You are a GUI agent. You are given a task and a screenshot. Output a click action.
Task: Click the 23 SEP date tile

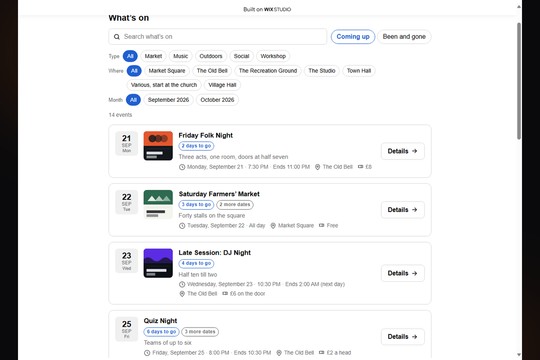pos(126,261)
